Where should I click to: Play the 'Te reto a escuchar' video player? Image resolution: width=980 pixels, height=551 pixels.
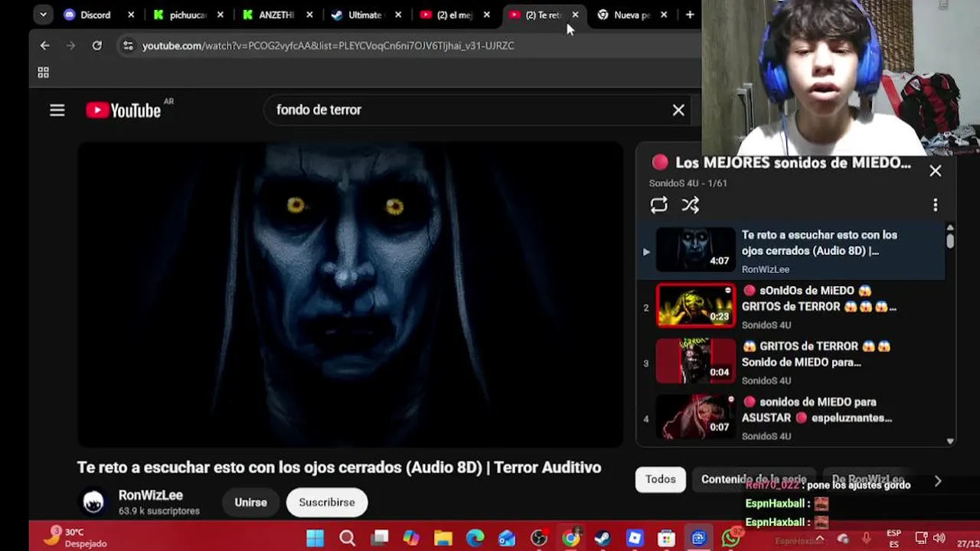(350, 295)
